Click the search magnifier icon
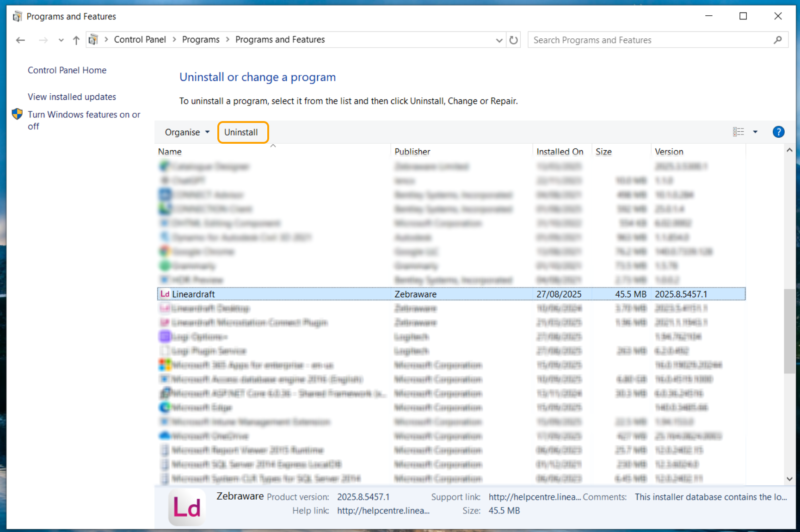 click(778, 40)
